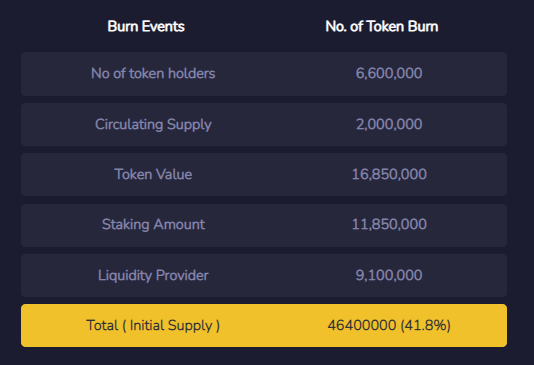
Task: Click the 46400000 (41.8%) total value
Action: 389,326
